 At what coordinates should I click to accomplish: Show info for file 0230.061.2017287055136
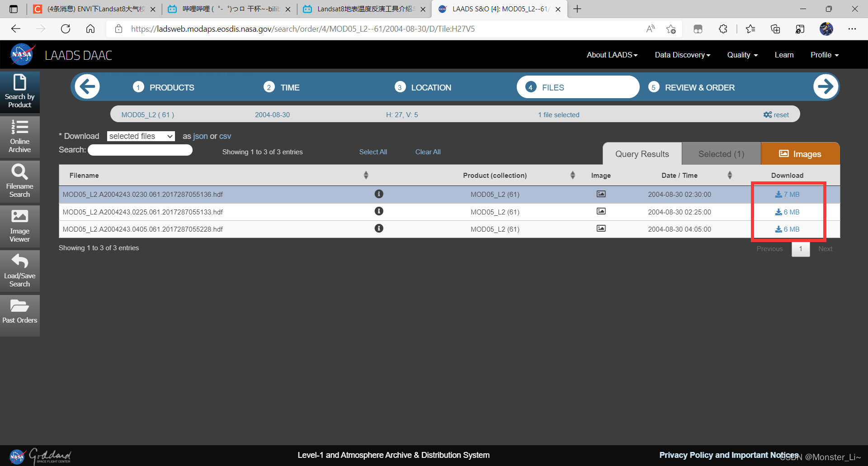[379, 194]
